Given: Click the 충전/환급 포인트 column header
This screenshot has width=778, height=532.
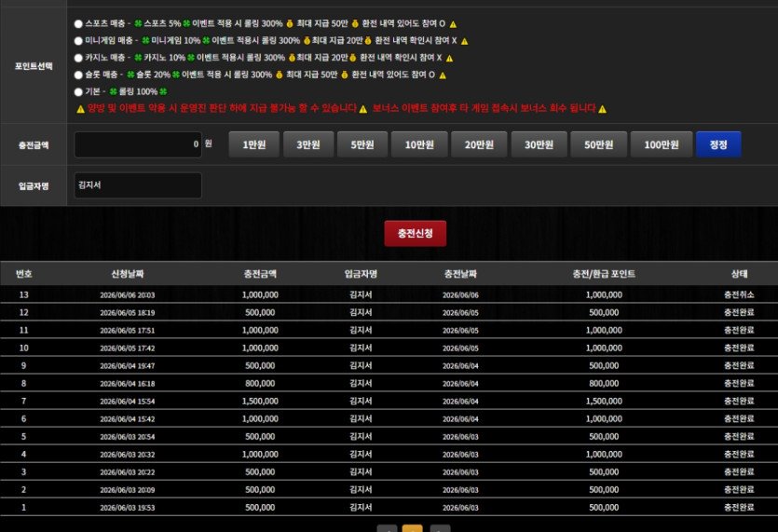Looking at the screenshot, I should 604,274.
